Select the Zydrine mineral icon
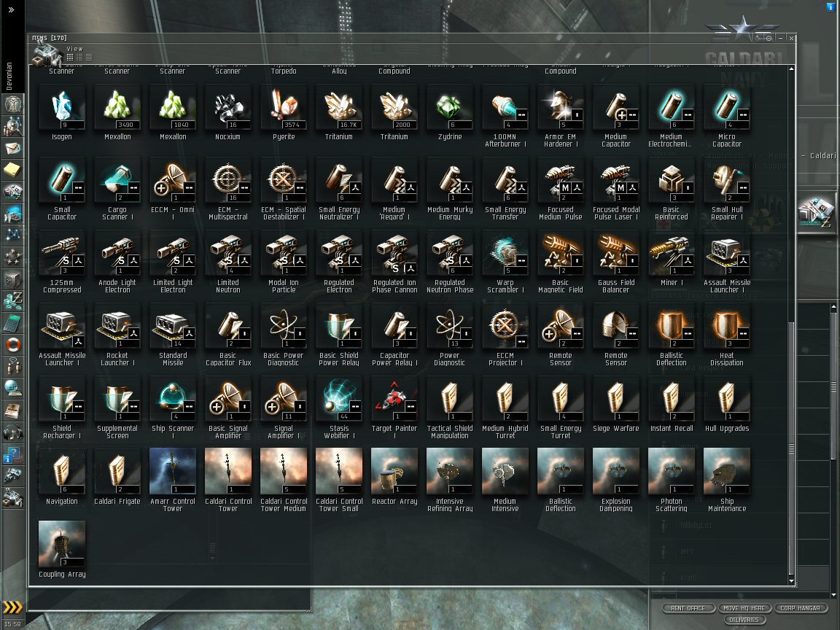The height and width of the screenshot is (630, 840). click(x=449, y=107)
